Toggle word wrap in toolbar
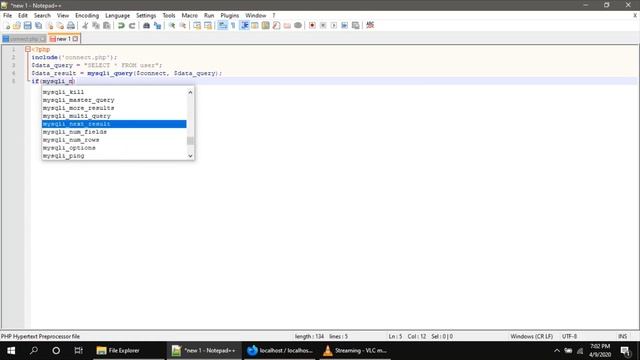This screenshot has width=640, height=360. pyautogui.click(x=222, y=26)
